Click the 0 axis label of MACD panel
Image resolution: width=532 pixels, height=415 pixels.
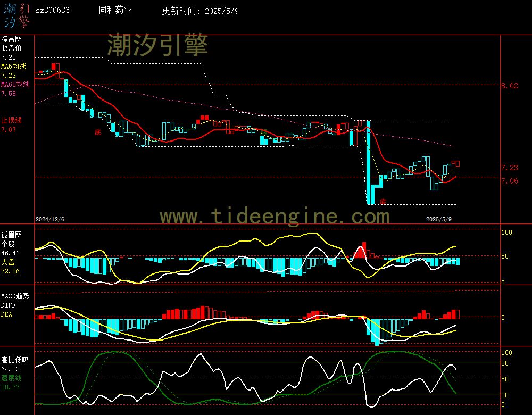pyautogui.click(x=503, y=317)
